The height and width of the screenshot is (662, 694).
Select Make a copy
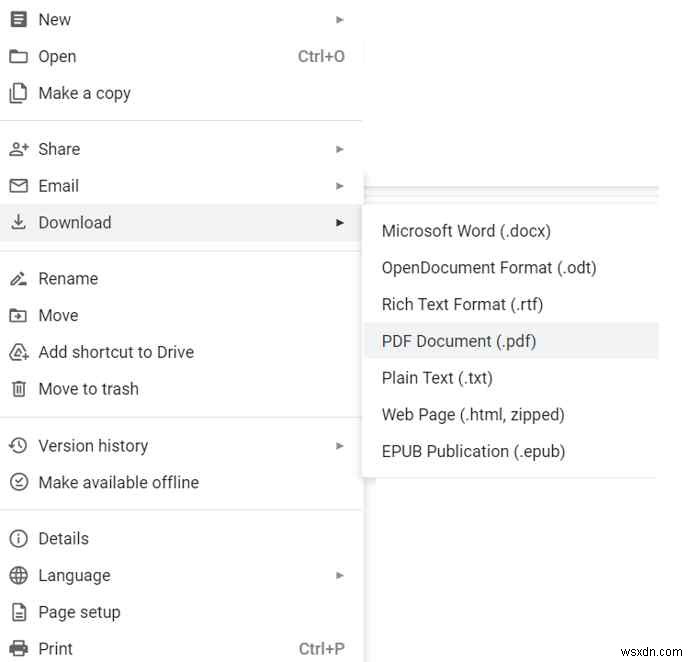point(181,93)
